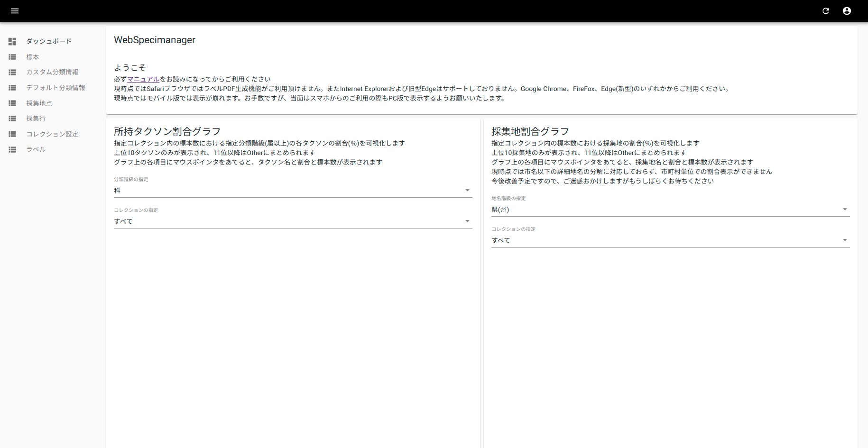Open the hamburger navigation menu
The image size is (868, 448).
[x=15, y=11]
